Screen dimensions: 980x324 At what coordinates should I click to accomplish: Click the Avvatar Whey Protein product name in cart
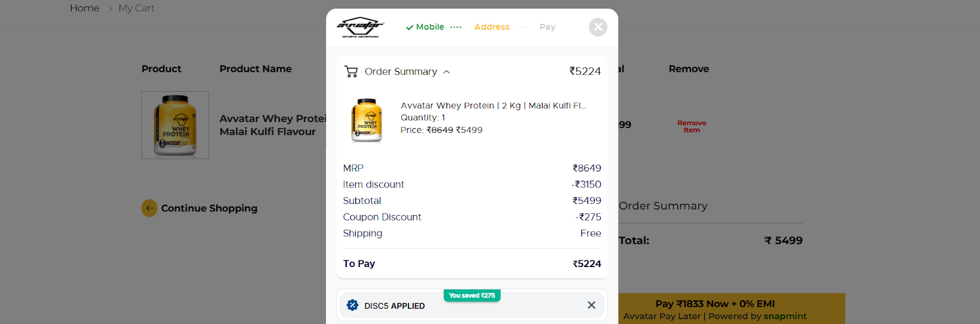click(273, 125)
